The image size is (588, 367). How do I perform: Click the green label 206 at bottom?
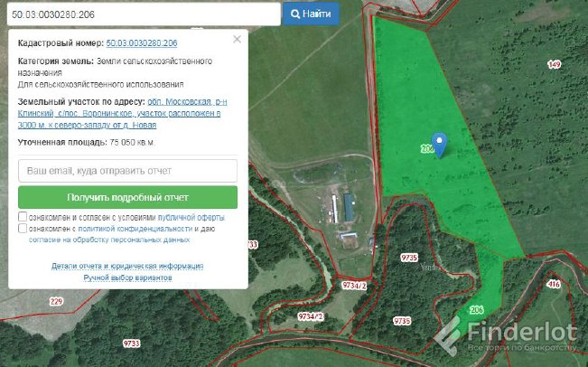pos(477,309)
